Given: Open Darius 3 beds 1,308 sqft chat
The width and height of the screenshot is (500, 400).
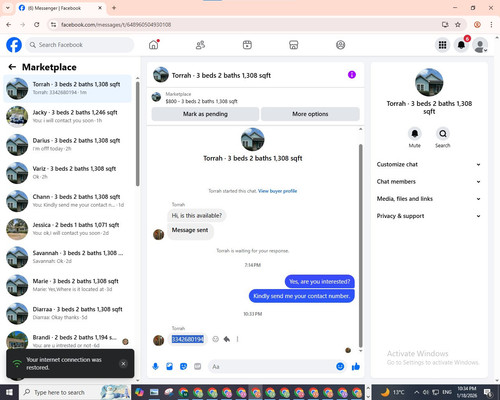Looking at the screenshot, I should pos(68,145).
